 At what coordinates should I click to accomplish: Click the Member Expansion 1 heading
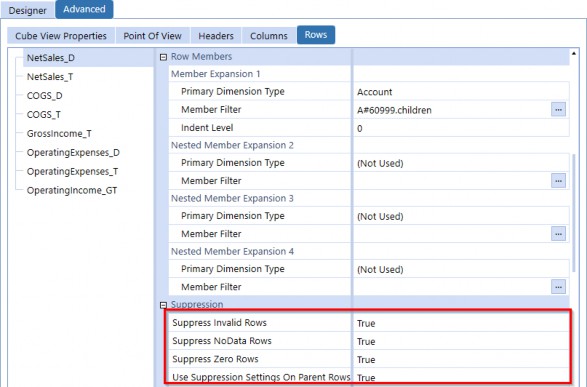coord(216,74)
